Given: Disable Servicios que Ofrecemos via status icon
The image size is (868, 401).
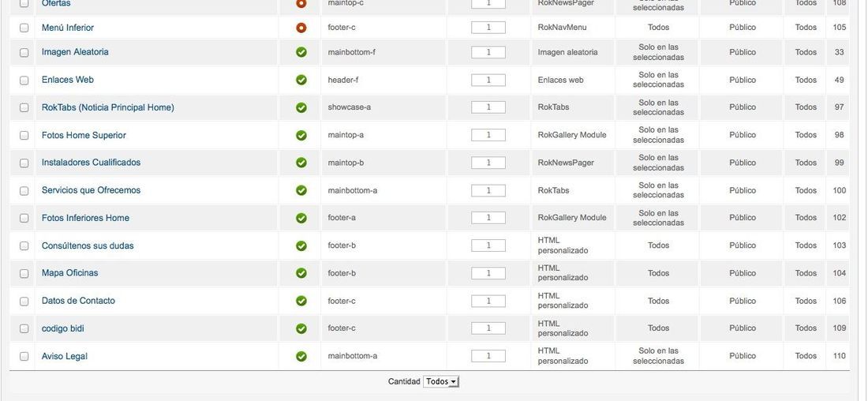Looking at the screenshot, I should click(301, 190).
